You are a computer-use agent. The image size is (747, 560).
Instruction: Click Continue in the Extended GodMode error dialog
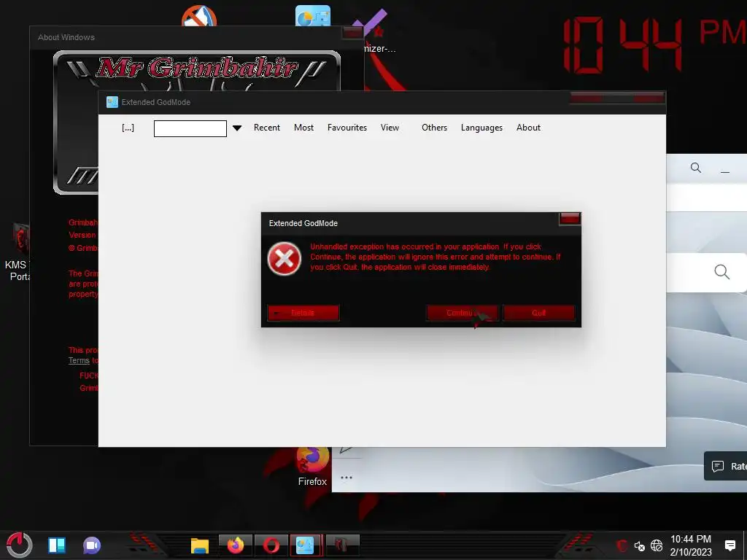click(x=462, y=313)
